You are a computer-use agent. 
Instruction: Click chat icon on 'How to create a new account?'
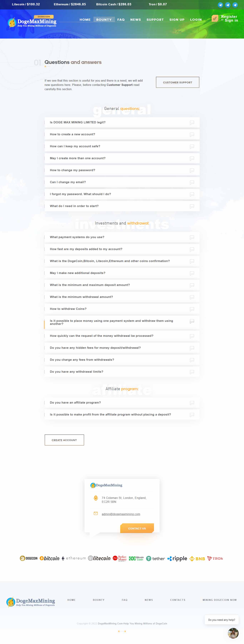point(192,135)
